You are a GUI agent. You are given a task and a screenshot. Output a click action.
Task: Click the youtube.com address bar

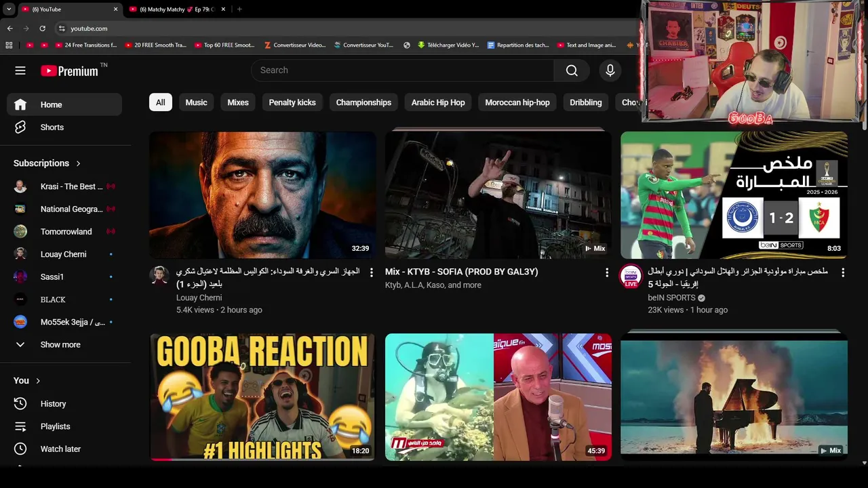[x=346, y=28]
